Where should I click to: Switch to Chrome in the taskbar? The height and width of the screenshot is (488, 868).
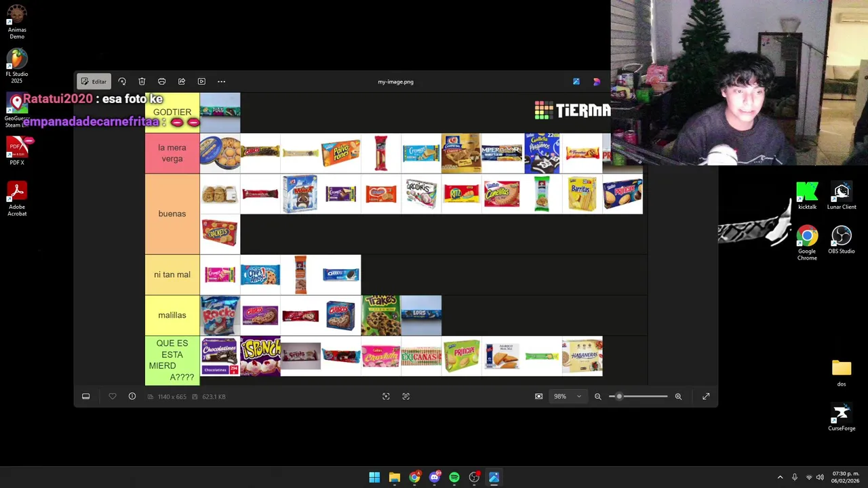coord(414,477)
